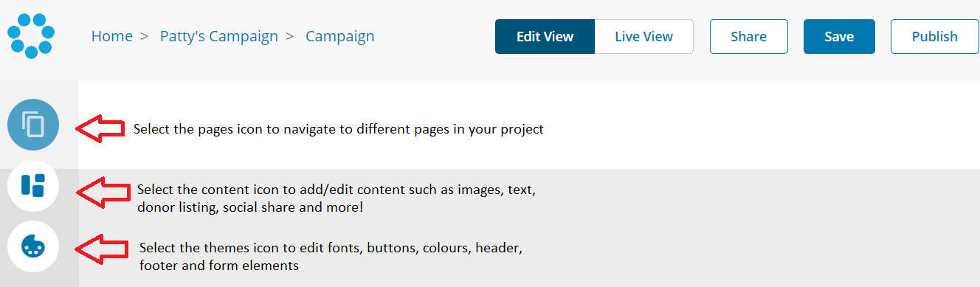Save the campaign changes

839,36
